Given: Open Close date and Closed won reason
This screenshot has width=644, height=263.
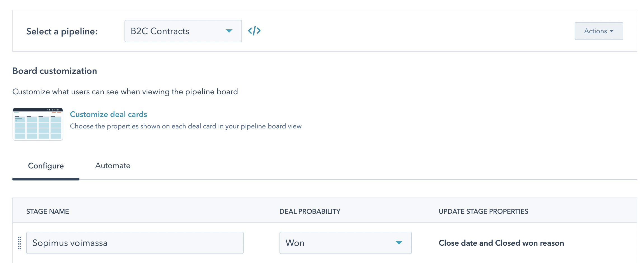Looking at the screenshot, I should coord(501,243).
